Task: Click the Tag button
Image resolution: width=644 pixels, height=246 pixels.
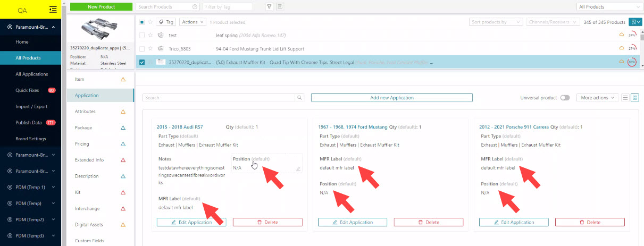Action: click(x=166, y=22)
